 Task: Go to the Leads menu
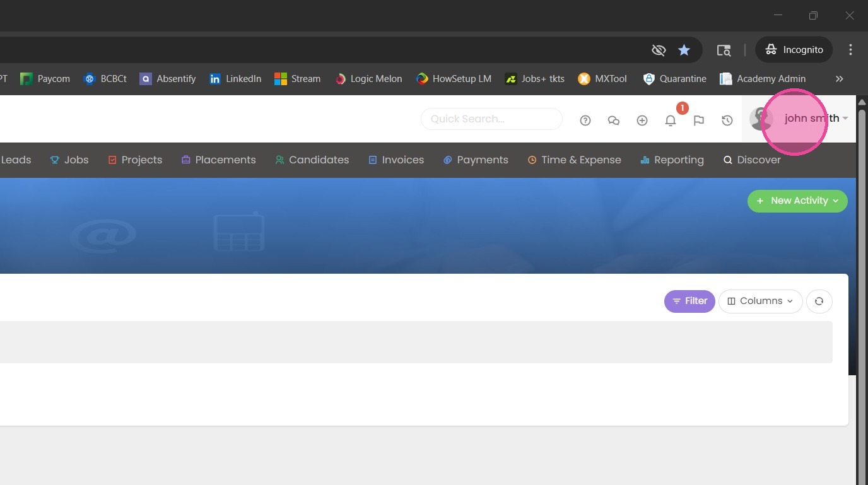click(x=16, y=160)
